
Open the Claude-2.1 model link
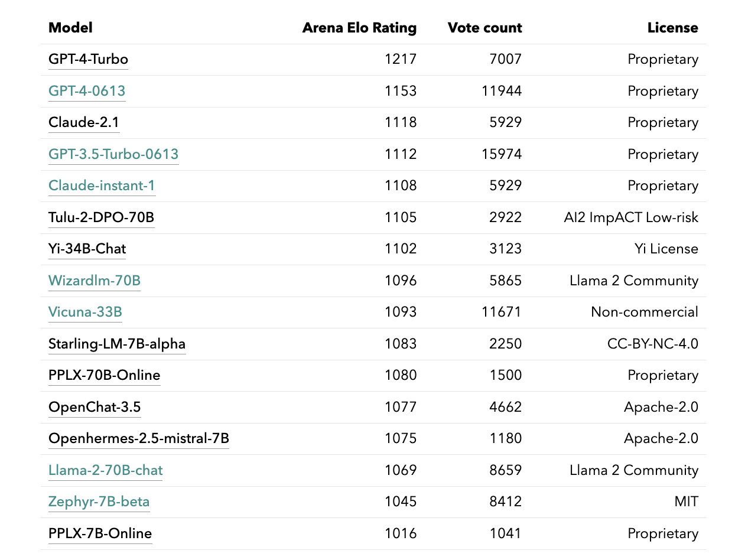84,123
